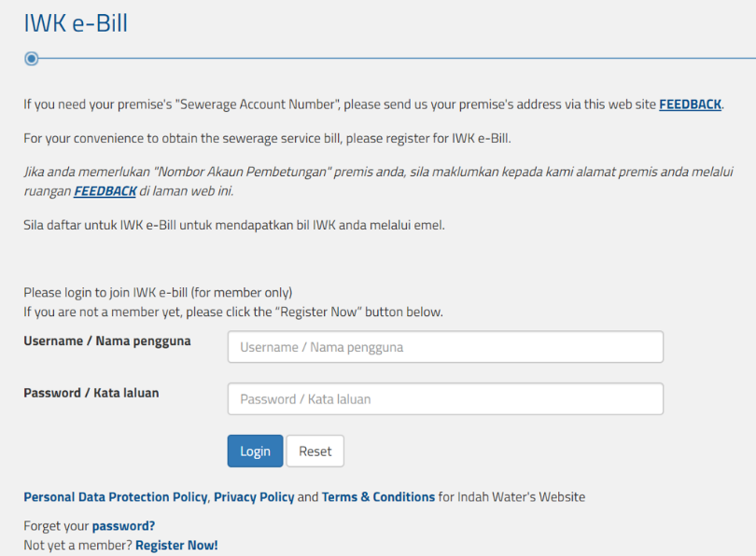Click the "For your convenience" paragraph text
Screen dimensions: 756x556
click(267, 139)
